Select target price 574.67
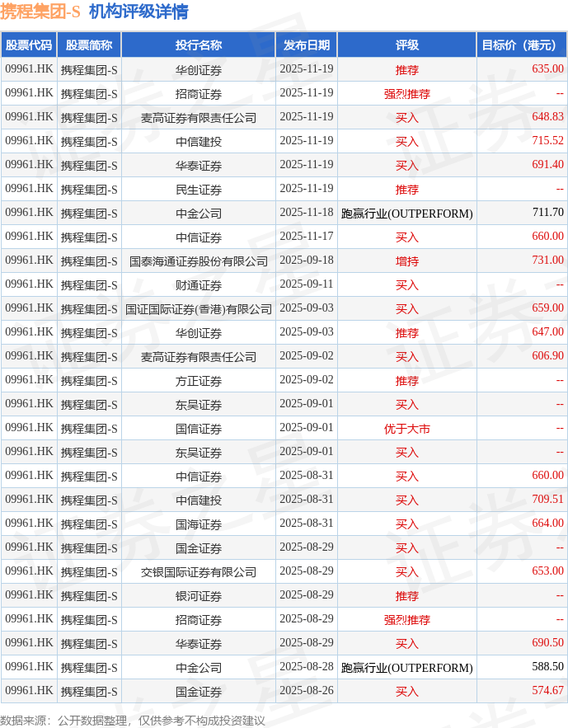 [547, 690]
